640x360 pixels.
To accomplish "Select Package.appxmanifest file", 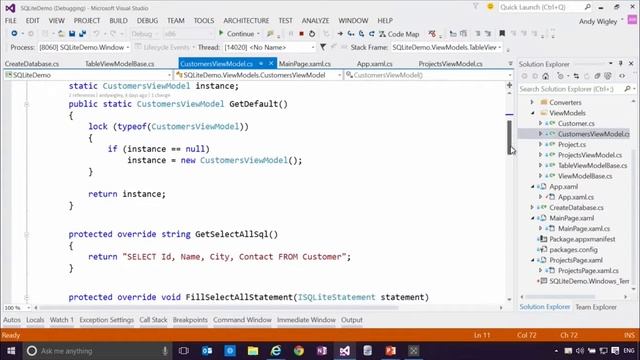I will click(582, 239).
